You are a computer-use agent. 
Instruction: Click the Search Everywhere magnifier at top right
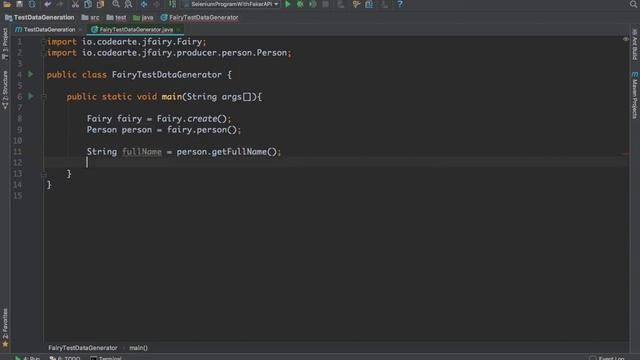point(633,4)
